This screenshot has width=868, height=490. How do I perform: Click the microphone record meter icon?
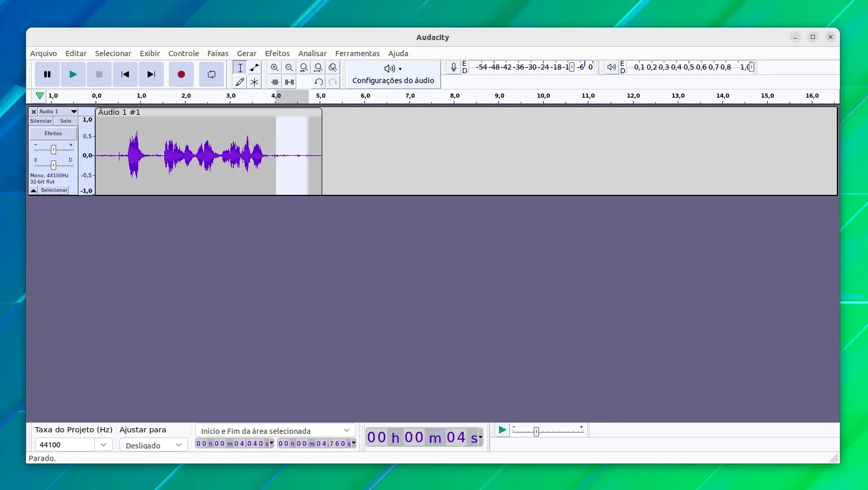[x=454, y=67]
